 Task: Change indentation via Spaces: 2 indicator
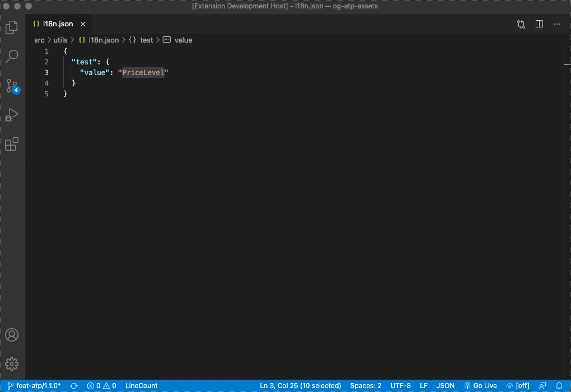365,386
